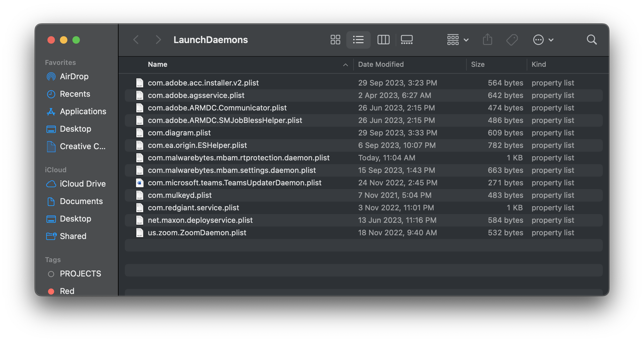
Task: Open iCloud Drive in sidebar
Action: point(82,184)
